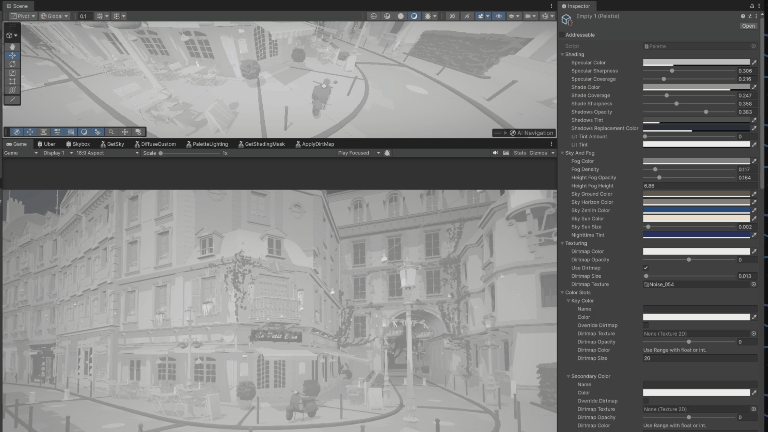
Task: Select the custom editor tool below Transform tool
Action: coord(12,100)
